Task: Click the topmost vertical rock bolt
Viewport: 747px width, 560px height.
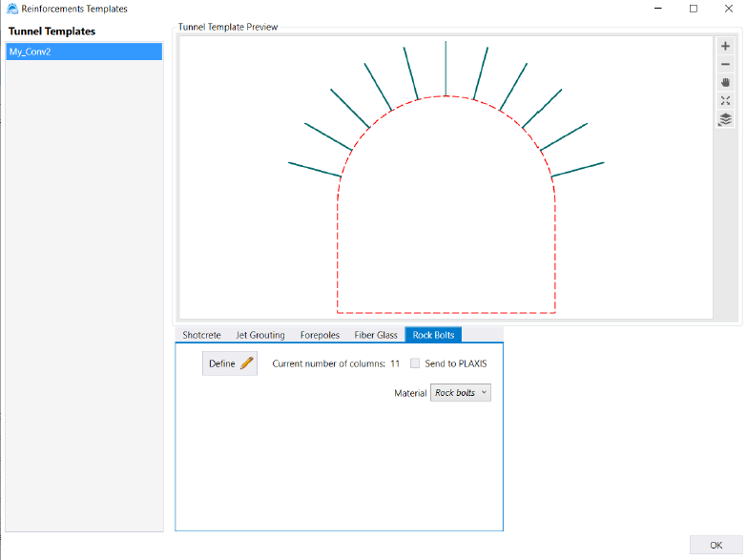Action: [x=446, y=67]
